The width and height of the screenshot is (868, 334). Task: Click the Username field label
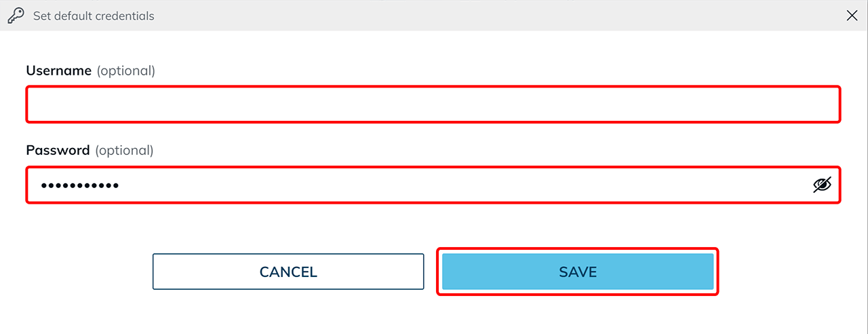tap(58, 71)
